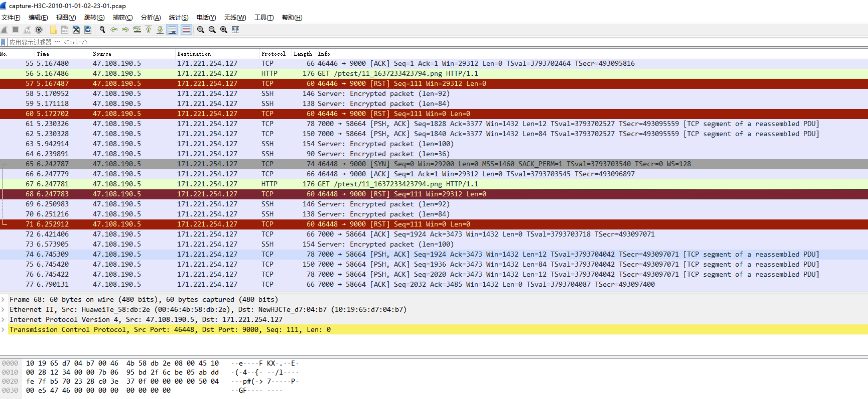Go to previous packet with the left arrow
Screen dimensions: 868x399
click(x=114, y=30)
